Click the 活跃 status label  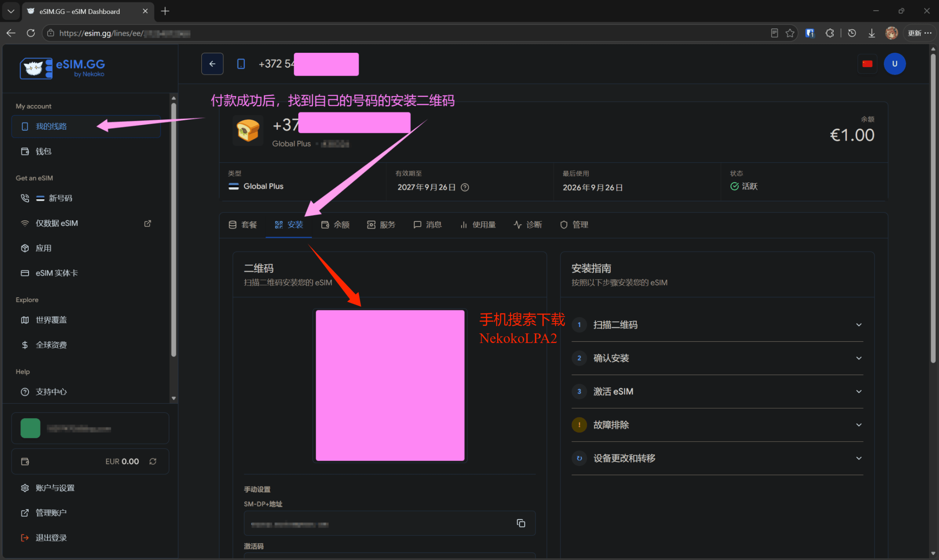click(749, 187)
